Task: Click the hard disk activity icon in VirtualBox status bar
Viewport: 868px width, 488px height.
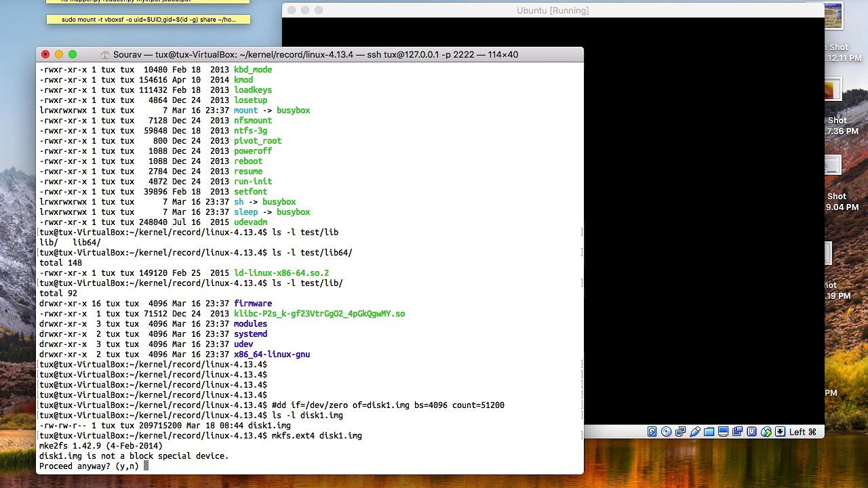Action: pyautogui.click(x=652, y=432)
